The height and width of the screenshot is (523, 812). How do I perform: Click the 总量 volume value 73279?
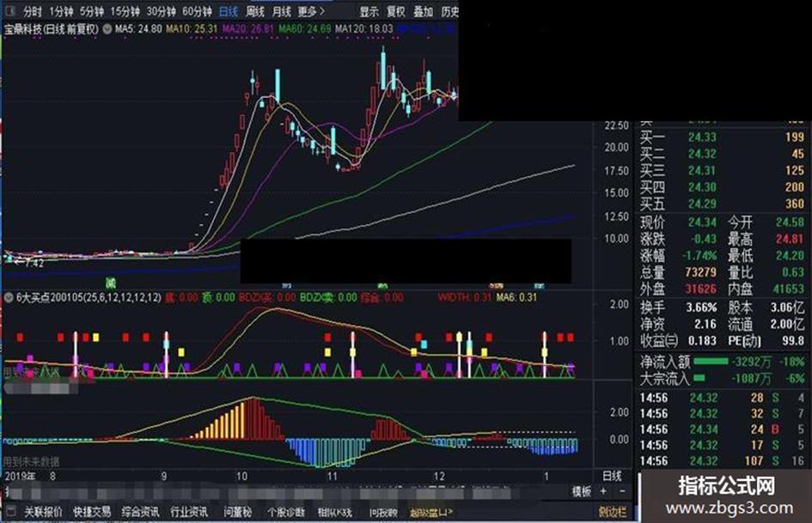pyautogui.click(x=700, y=272)
